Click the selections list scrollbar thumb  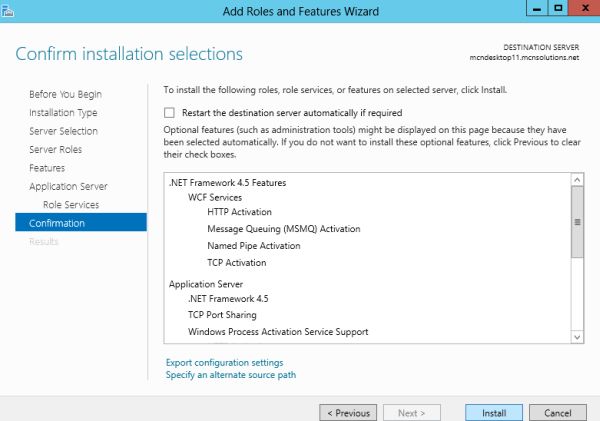(576, 224)
